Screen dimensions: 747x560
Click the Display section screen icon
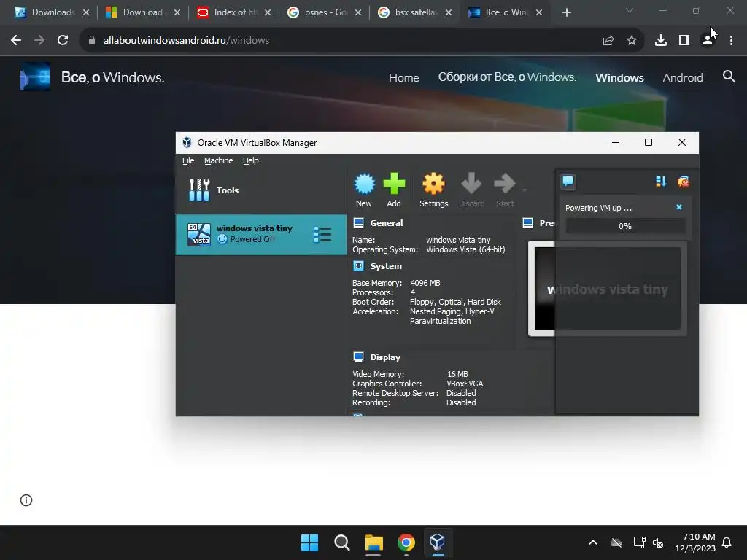click(359, 357)
